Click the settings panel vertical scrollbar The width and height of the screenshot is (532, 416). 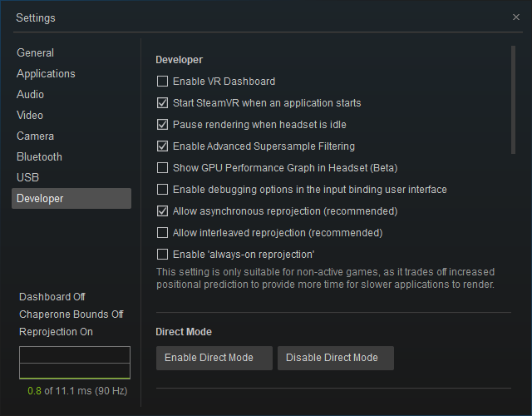513,100
